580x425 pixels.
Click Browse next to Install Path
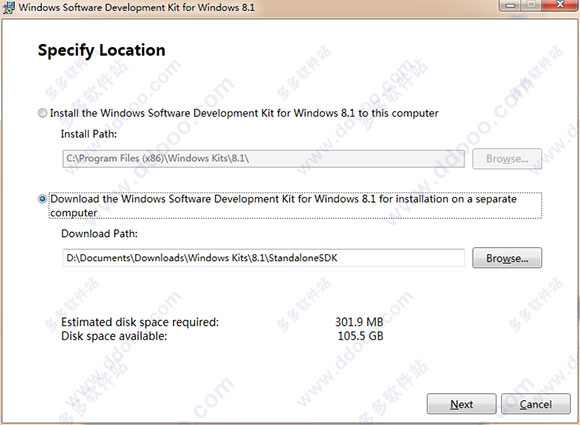pyautogui.click(x=507, y=159)
